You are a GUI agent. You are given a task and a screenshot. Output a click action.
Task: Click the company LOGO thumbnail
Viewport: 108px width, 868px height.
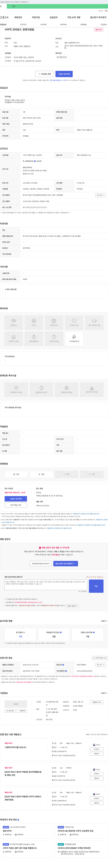16,704
